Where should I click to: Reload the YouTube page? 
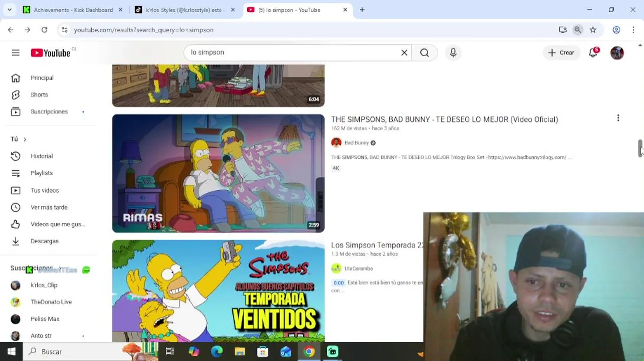click(x=44, y=30)
